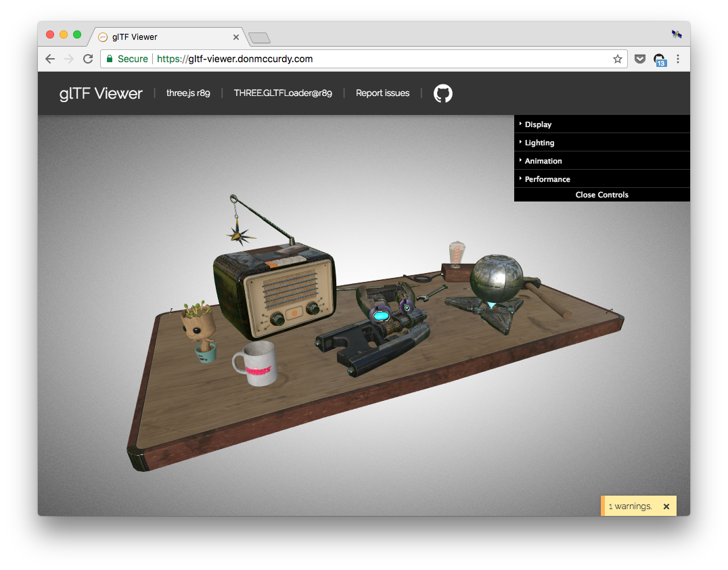Click the Close Controls button
This screenshot has width=728, height=570.
(601, 195)
